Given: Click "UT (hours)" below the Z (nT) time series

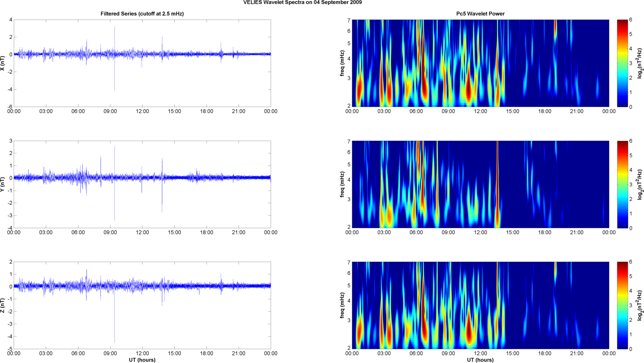Looking at the screenshot, I should click(x=142, y=360).
